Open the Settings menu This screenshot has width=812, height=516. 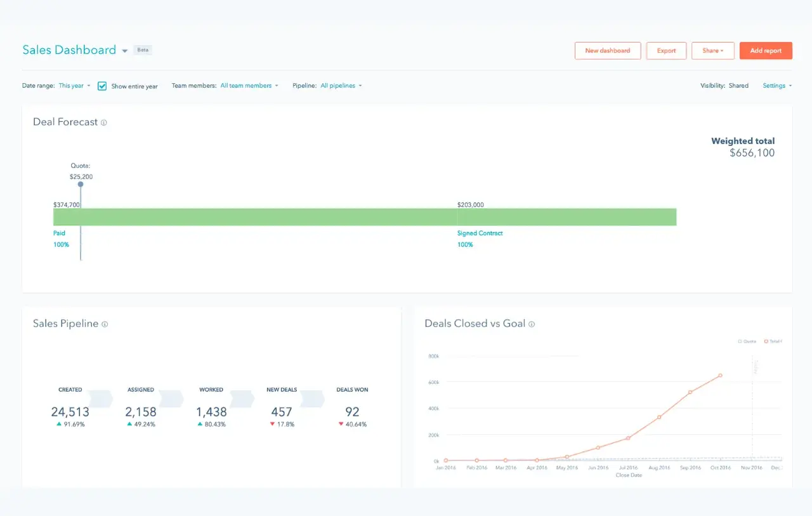coord(776,86)
